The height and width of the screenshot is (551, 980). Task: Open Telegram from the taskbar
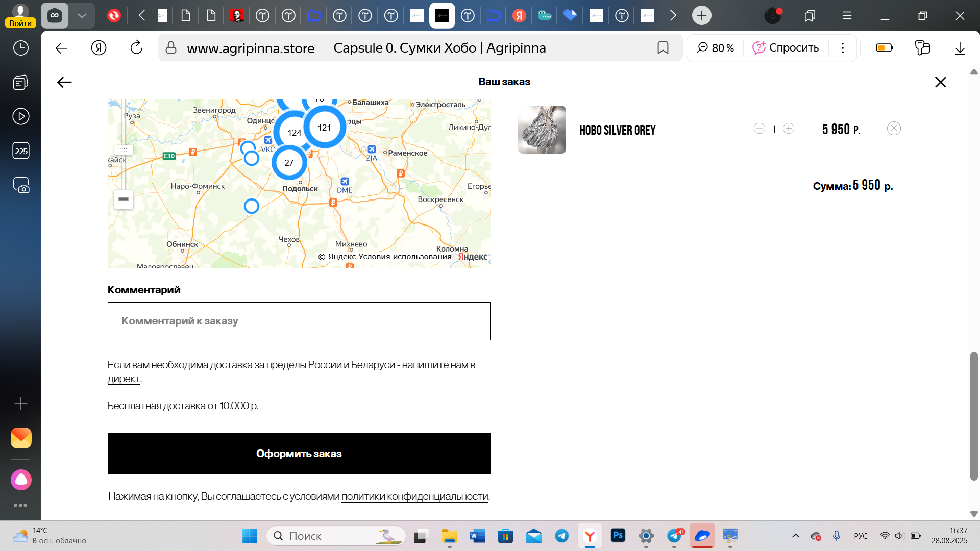point(562,536)
